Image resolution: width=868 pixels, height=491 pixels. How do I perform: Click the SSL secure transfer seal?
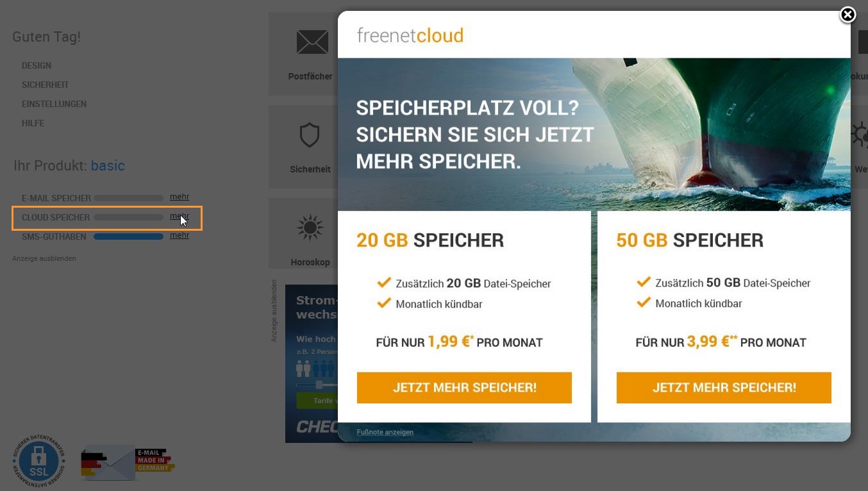[x=38, y=461]
